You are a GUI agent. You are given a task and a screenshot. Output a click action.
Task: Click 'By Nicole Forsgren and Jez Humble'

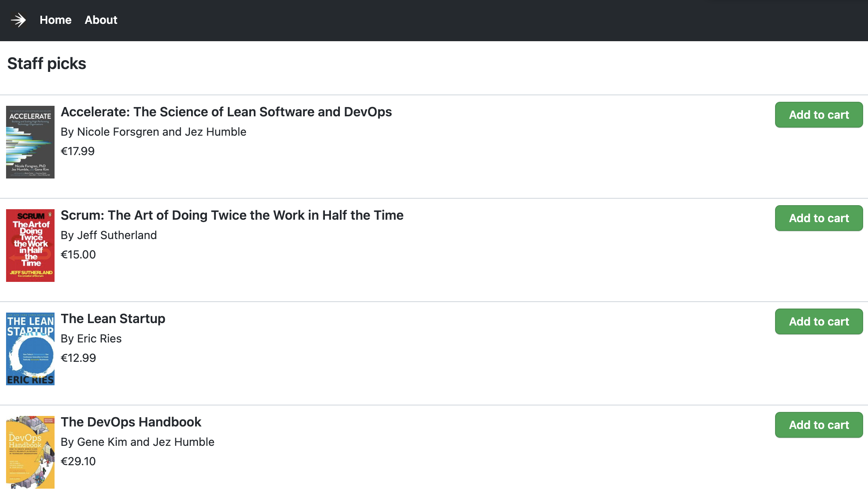(154, 132)
